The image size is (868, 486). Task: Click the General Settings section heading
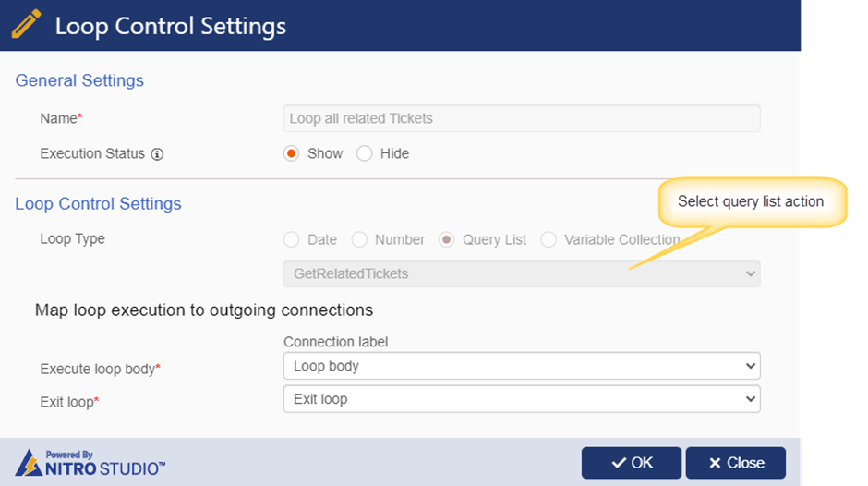(x=79, y=80)
